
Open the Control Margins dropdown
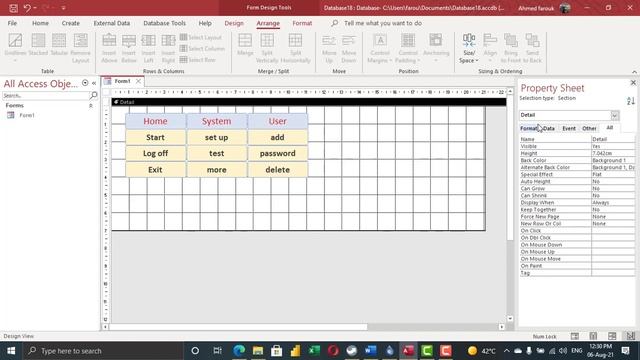coord(380,48)
